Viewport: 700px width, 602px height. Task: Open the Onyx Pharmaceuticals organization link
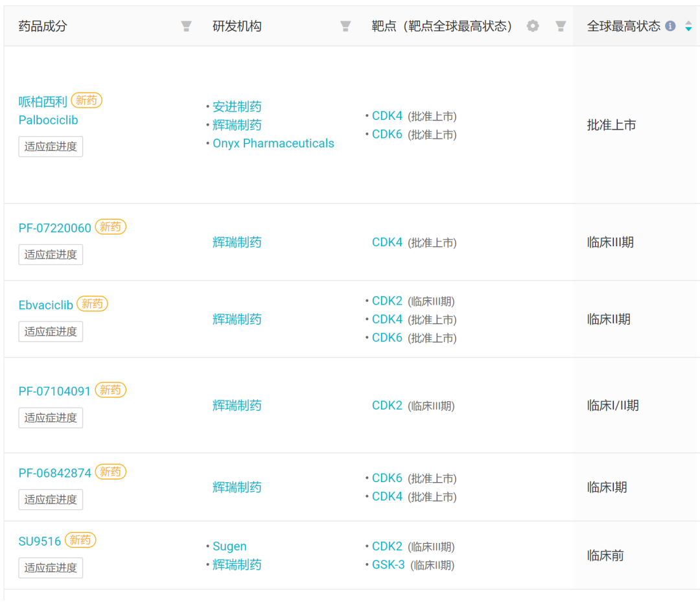click(274, 144)
